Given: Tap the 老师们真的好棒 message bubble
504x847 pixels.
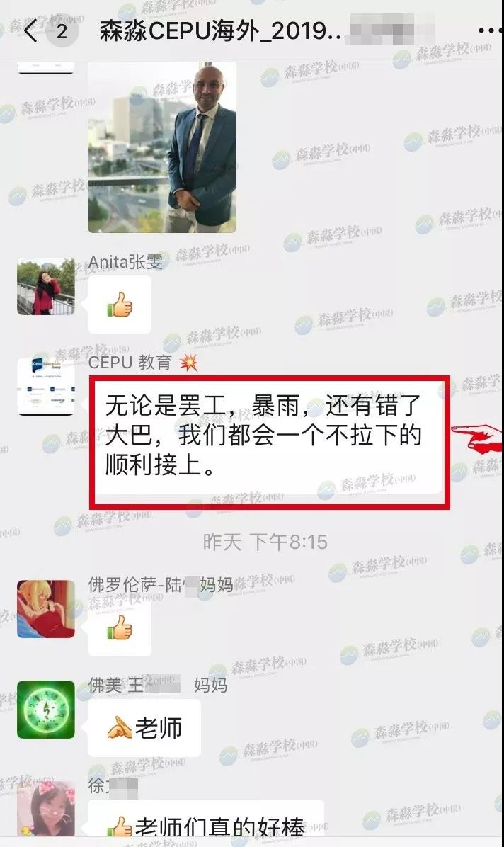Looking at the screenshot, I should click(206, 819).
